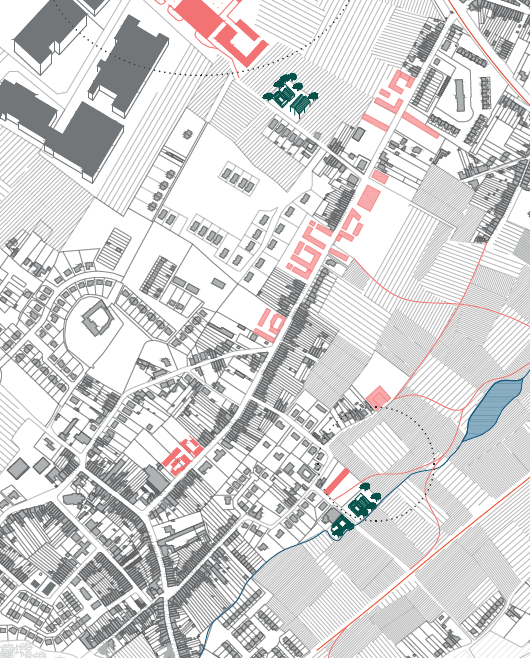Select the orange diagonal road line at lower right
Screen dimensions: 530x658
424,562
